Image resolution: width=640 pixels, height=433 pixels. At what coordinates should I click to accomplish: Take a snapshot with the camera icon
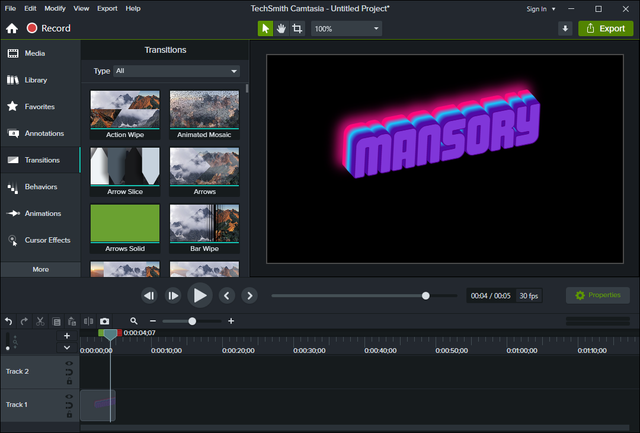104,321
